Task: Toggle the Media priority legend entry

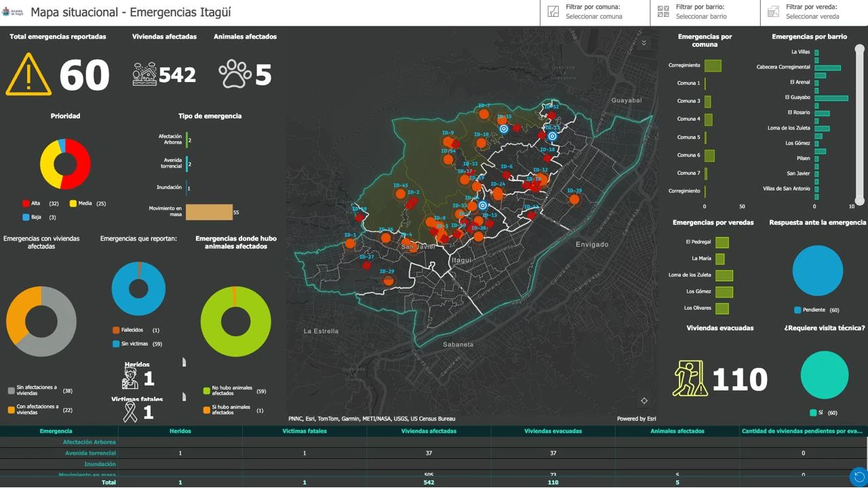Action: point(87,203)
